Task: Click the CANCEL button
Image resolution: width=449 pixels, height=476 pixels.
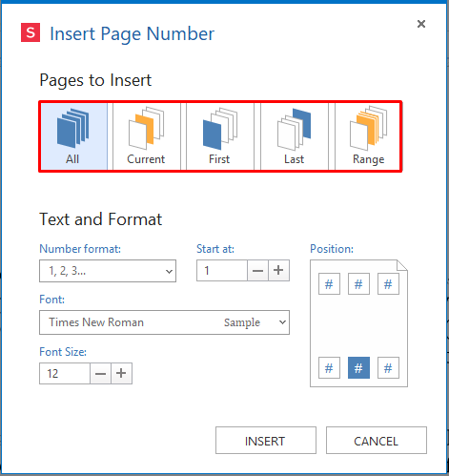Action: [x=377, y=441]
